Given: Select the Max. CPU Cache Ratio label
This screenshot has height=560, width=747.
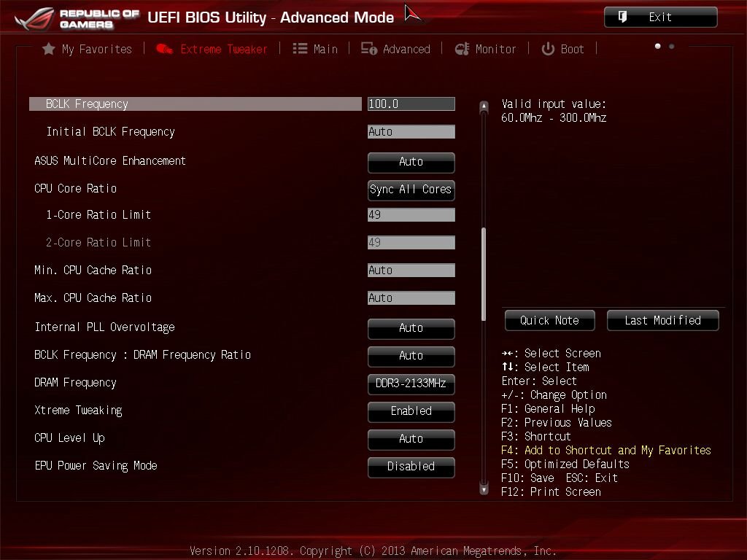Looking at the screenshot, I should [93, 297].
